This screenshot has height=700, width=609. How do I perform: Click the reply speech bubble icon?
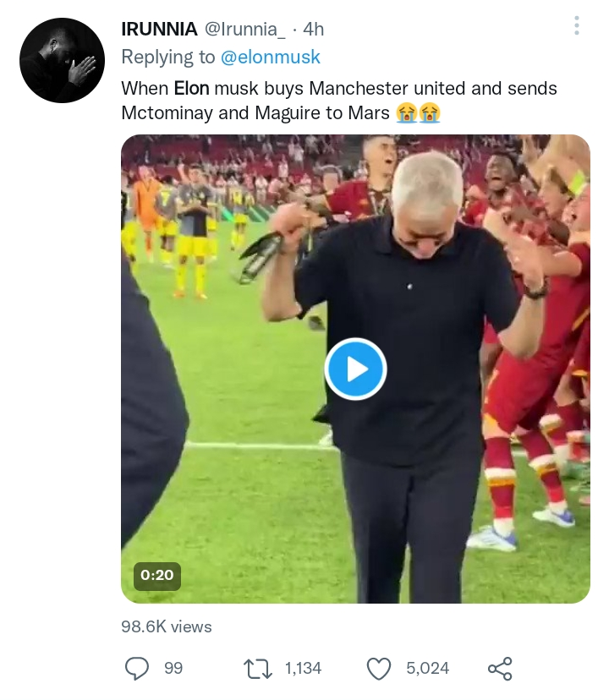coord(137,669)
